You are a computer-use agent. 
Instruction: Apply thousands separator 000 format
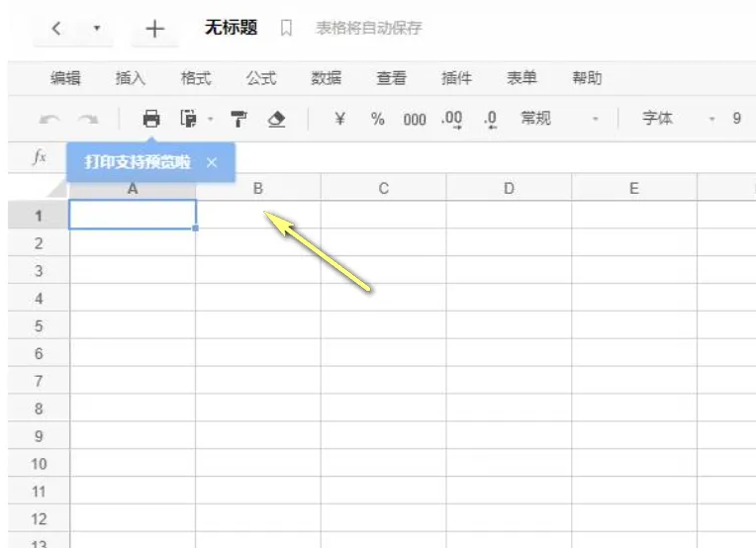click(x=414, y=119)
